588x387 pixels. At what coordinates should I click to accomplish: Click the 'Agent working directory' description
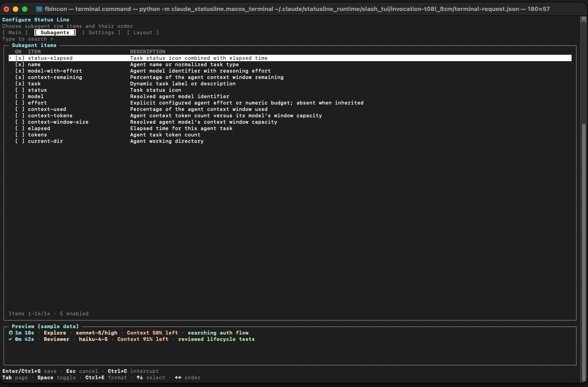(x=167, y=141)
